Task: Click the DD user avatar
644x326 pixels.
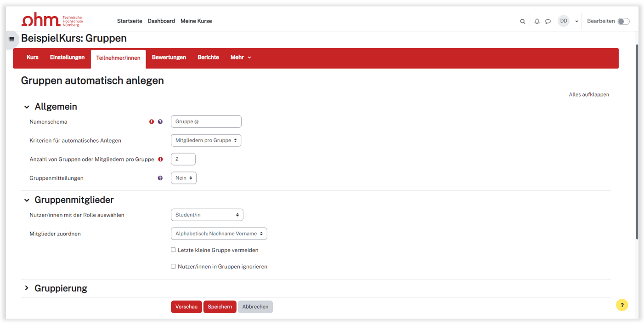Action: point(563,21)
